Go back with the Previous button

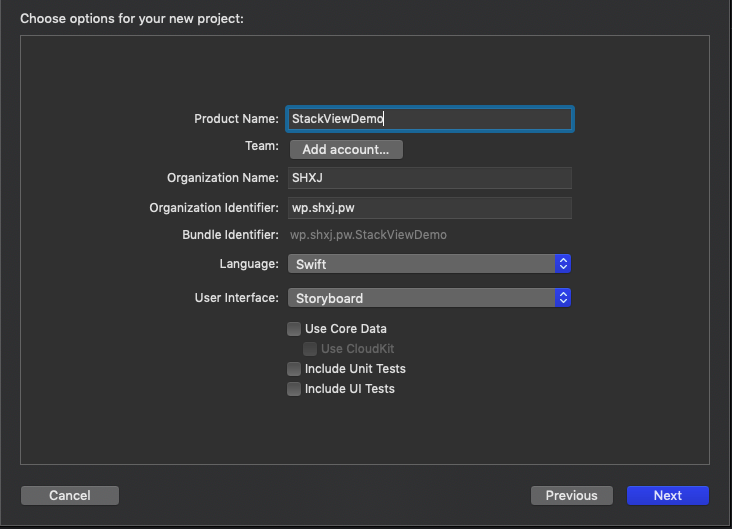pyautogui.click(x=571, y=496)
